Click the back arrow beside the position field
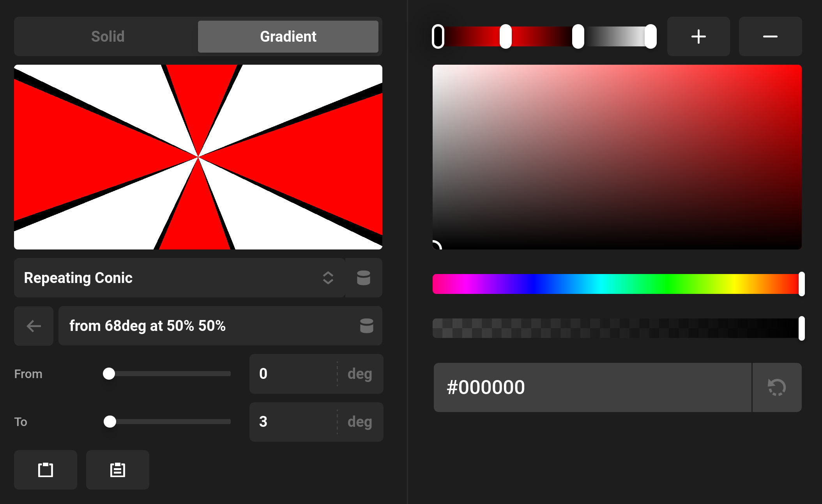 (x=34, y=326)
